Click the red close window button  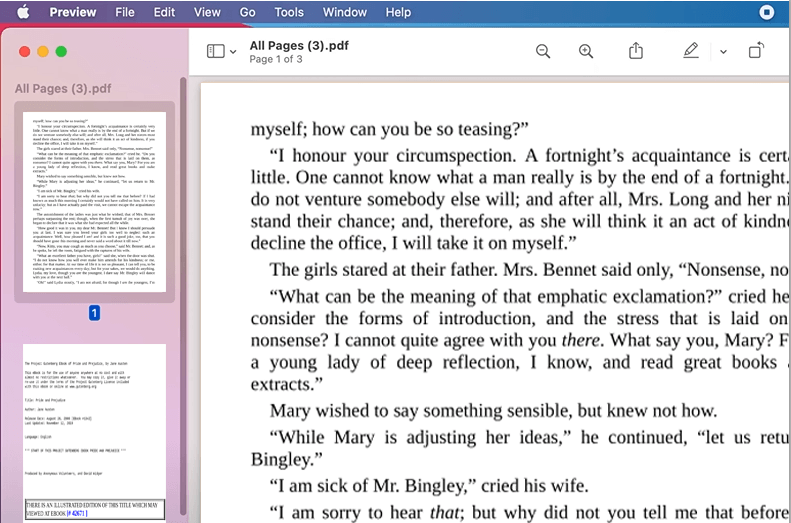(x=24, y=51)
